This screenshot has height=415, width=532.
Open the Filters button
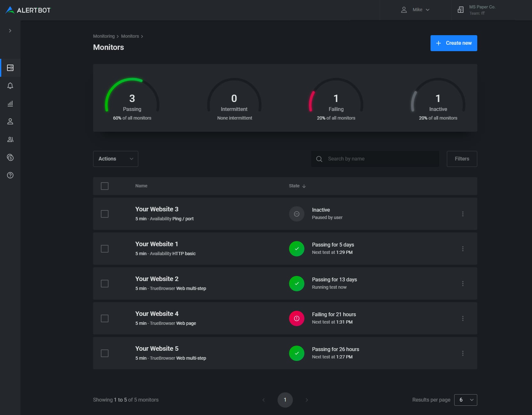462,159
